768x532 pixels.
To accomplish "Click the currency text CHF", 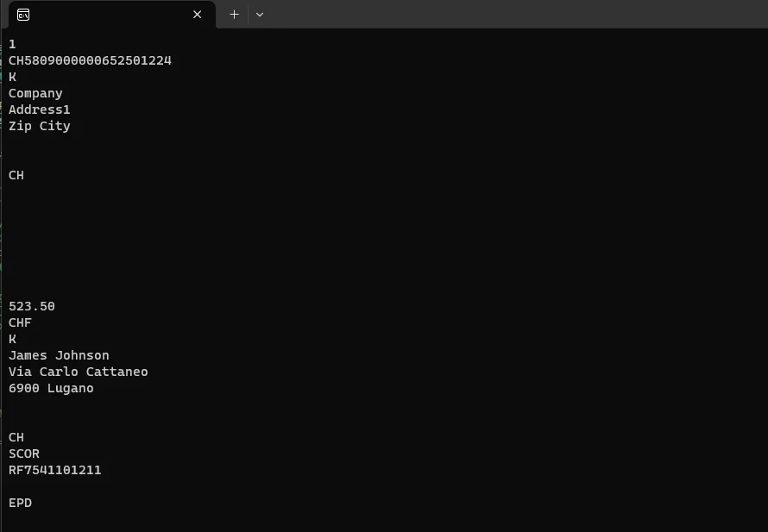I will (20, 322).
